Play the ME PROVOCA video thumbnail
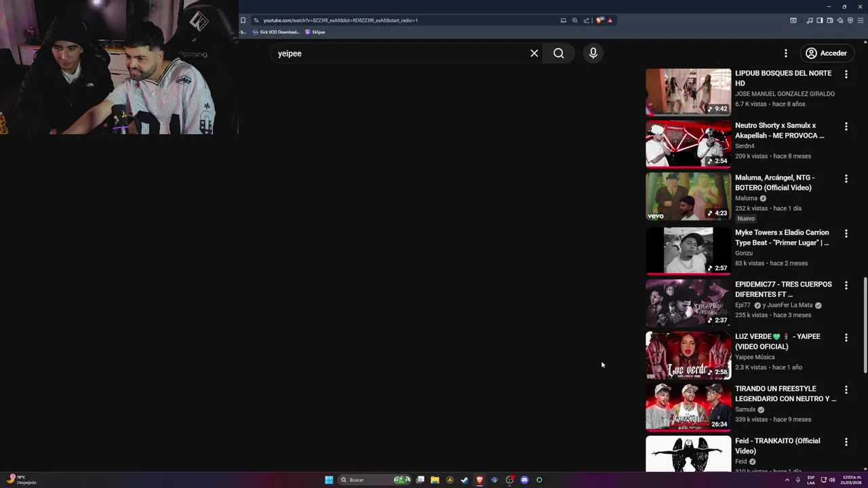The height and width of the screenshot is (488, 868). click(688, 144)
